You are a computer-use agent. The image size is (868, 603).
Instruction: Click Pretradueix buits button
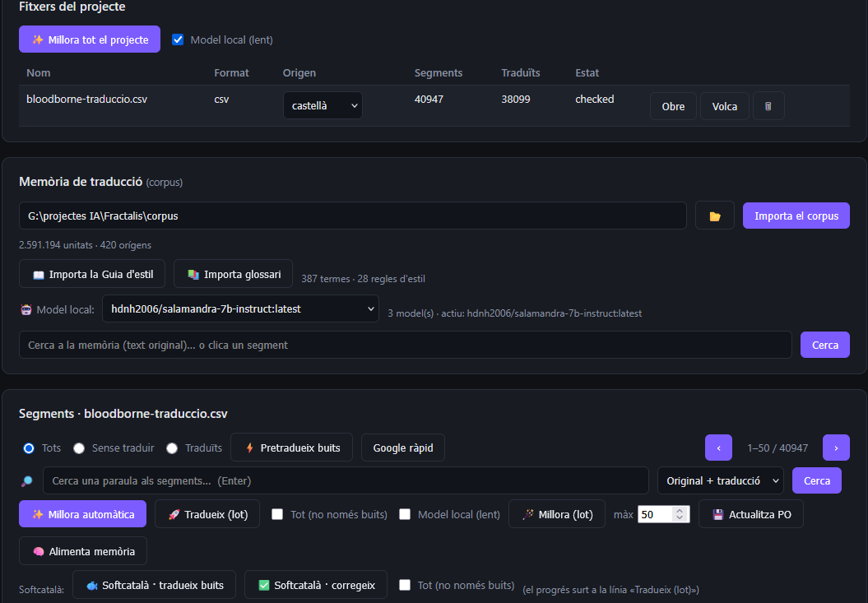click(292, 448)
